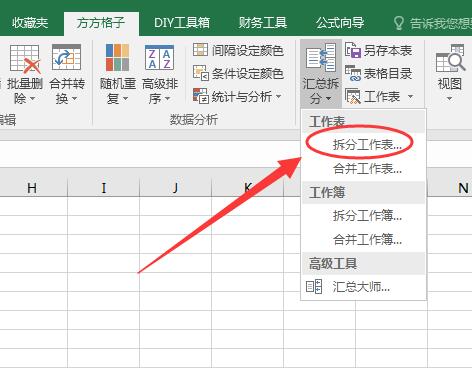The image size is (472, 368).
Task: Click the 工作表 icon in the ribbon
Action: click(x=353, y=96)
